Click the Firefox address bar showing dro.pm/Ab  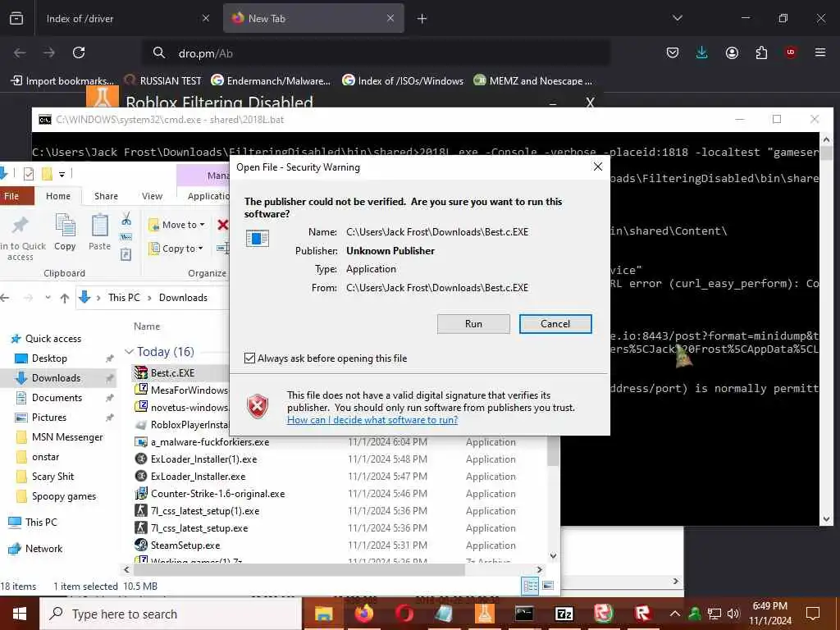click(x=375, y=53)
